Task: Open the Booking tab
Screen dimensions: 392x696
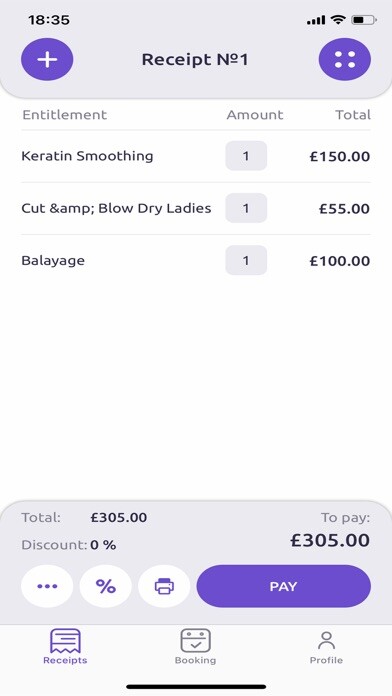Action: tap(195, 646)
